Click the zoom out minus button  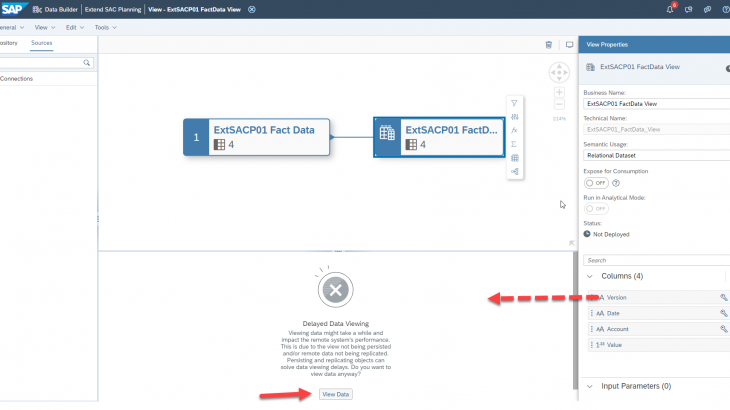pyautogui.click(x=559, y=104)
